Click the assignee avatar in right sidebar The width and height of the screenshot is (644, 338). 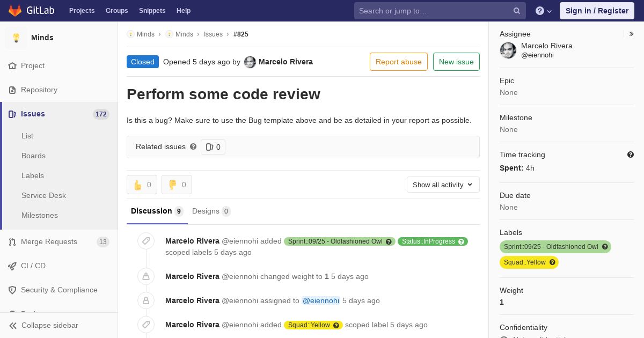pyautogui.click(x=508, y=50)
